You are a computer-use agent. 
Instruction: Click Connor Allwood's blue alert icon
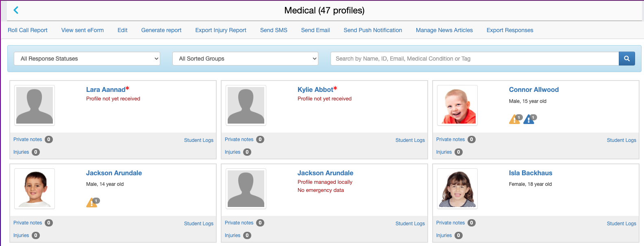(529, 120)
